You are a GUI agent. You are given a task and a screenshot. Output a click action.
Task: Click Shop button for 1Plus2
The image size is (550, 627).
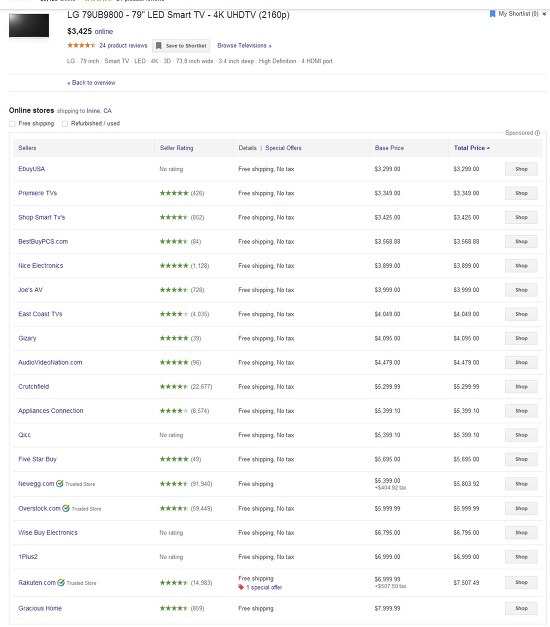click(x=521, y=557)
